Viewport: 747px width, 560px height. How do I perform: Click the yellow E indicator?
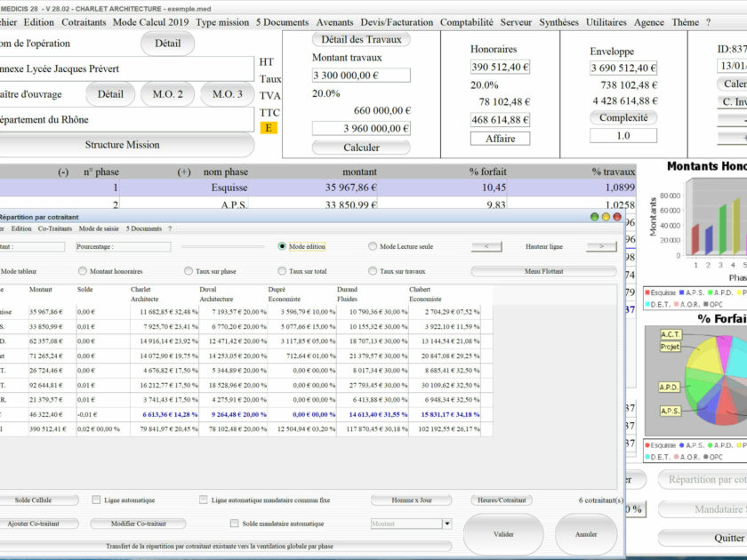[269, 128]
